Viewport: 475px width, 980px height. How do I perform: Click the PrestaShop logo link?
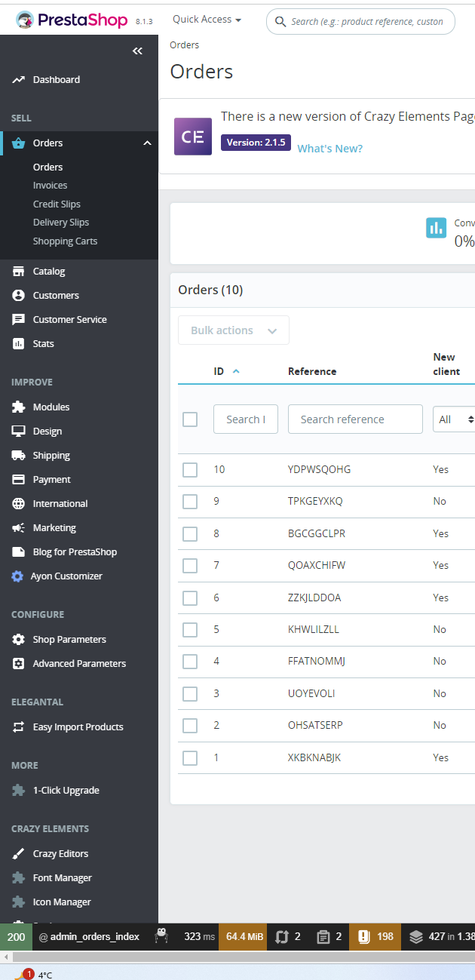pos(72,20)
